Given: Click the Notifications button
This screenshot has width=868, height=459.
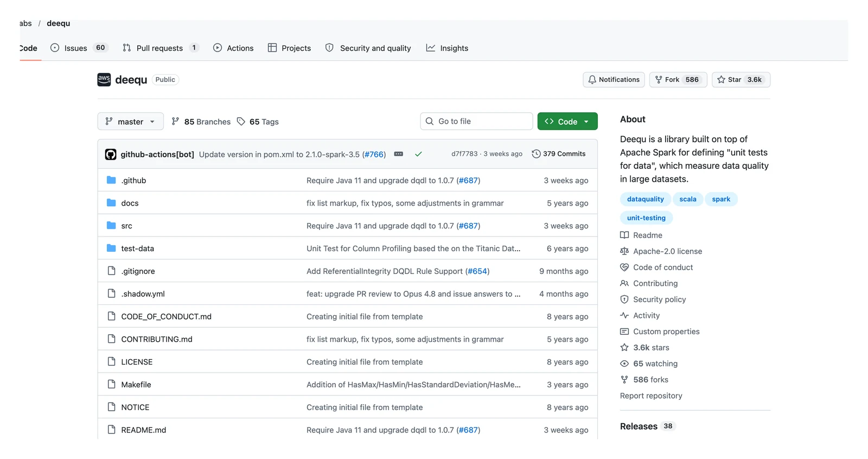Looking at the screenshot, I should [x=614, y=80].
